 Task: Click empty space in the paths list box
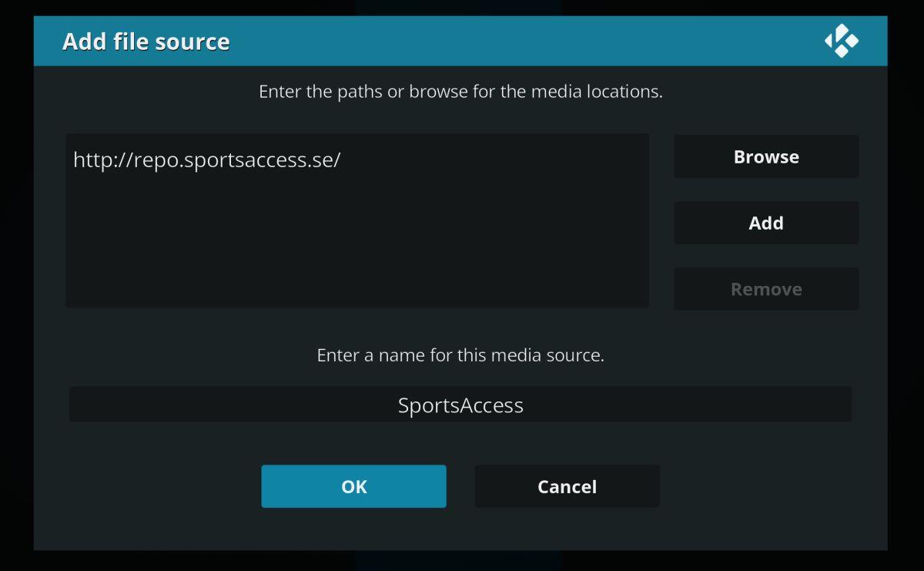(357, 247)
